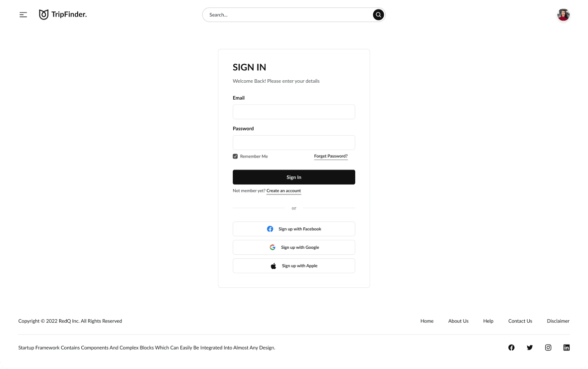Choose Sign up with Facebook
The image size is (588, 369).
(294, 229)
